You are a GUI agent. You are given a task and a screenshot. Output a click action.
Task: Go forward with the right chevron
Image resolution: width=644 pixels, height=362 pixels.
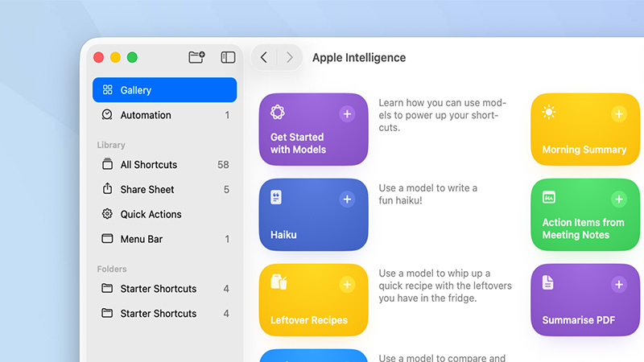tap(290, 57)
